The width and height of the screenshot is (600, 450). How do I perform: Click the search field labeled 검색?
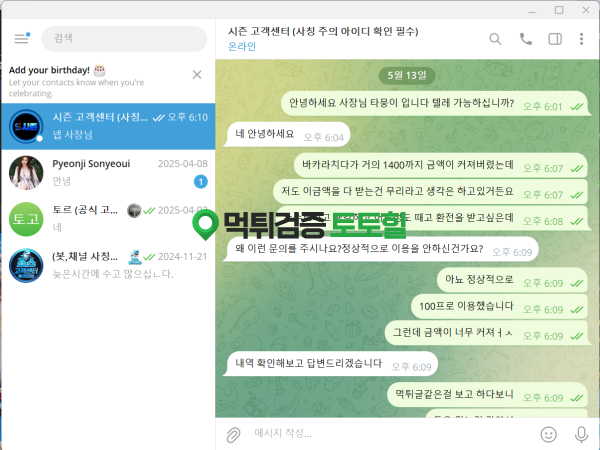tap(124, 39)
